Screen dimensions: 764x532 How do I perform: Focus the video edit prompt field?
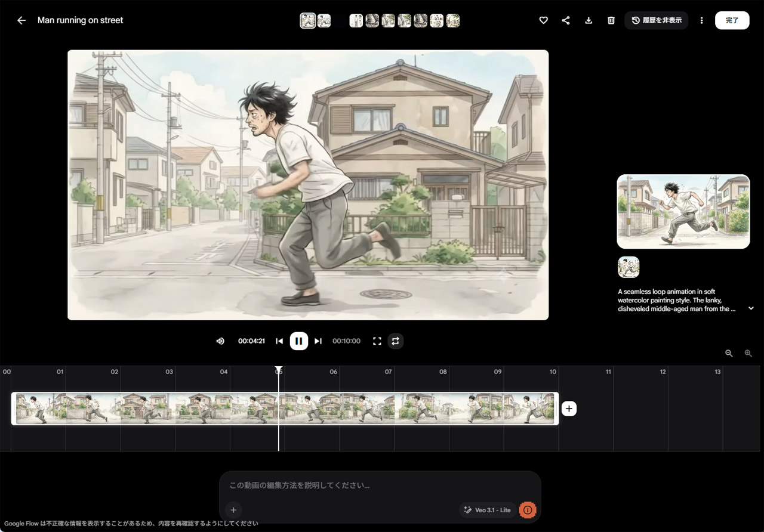coord(380,485)
